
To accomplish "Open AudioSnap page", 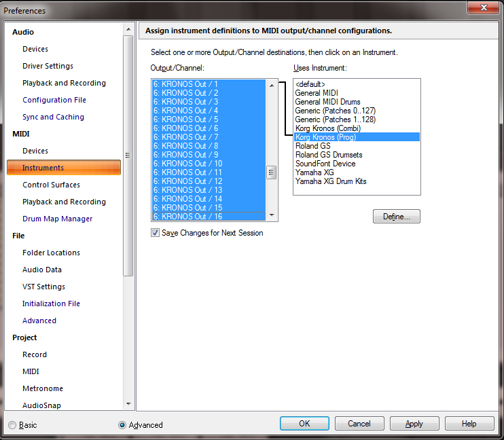I will click(41, 405).
